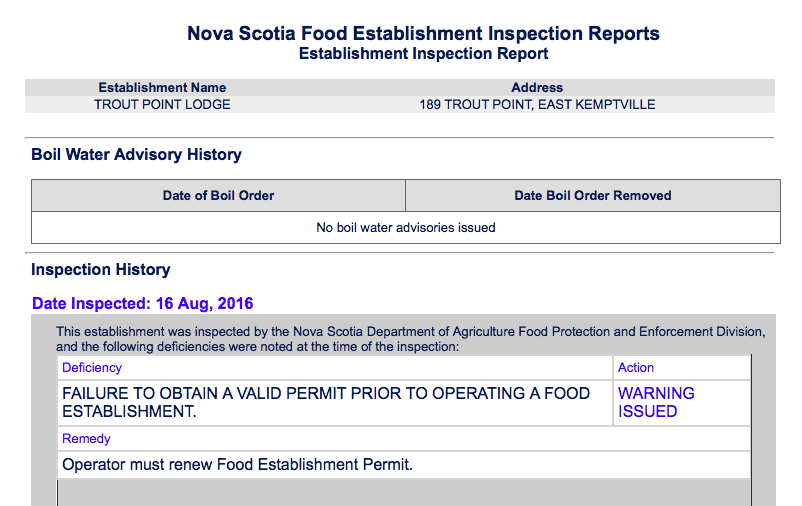Screen dimensions: 802x506
Task: Select the Operator must renew permit remedy text
Action: tap(237, 464)
